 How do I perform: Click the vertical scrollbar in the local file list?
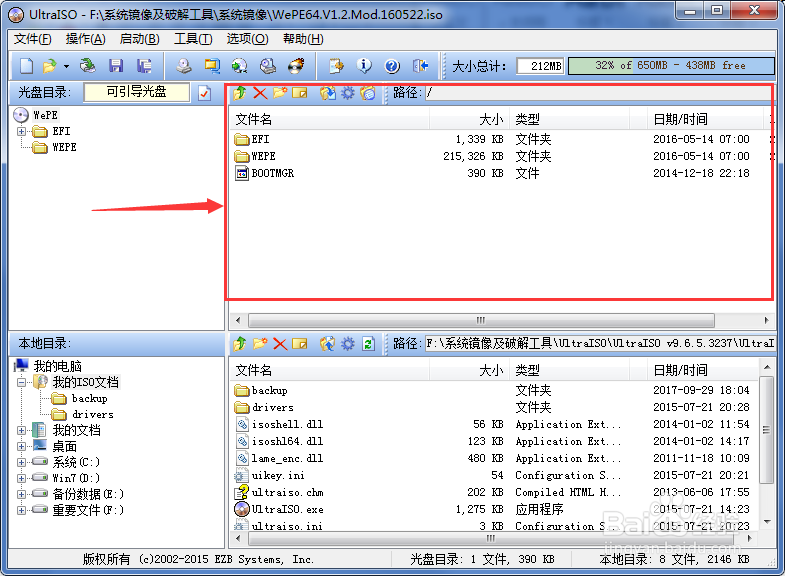[766, 430]
